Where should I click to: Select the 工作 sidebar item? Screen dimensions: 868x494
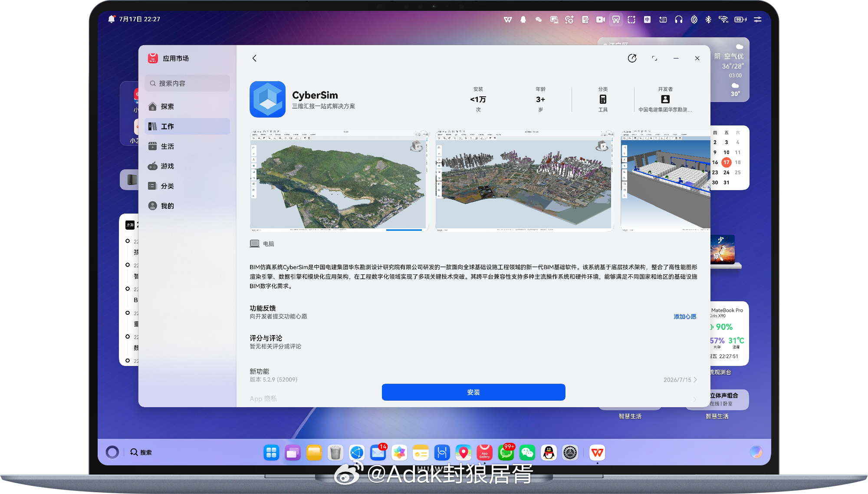(187, 126)
